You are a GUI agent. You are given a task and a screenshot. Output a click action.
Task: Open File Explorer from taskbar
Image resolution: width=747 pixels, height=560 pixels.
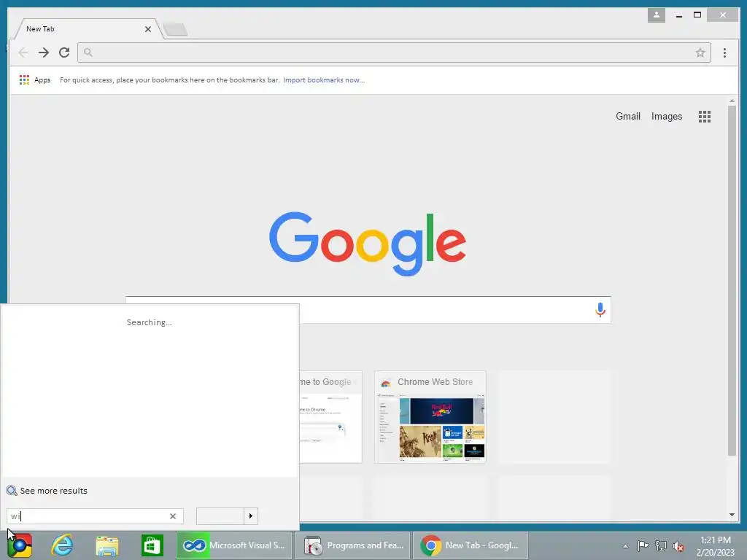107,545
